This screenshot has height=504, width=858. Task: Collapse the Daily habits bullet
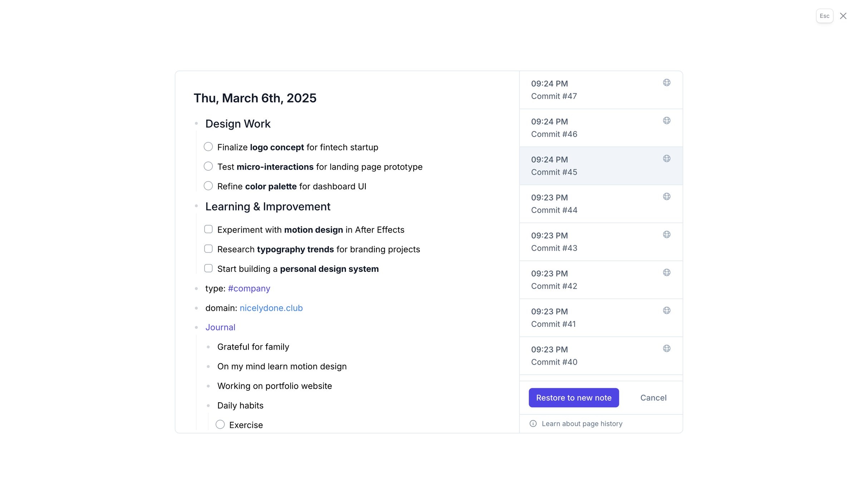pyautogui.click(x=208, y=405)
